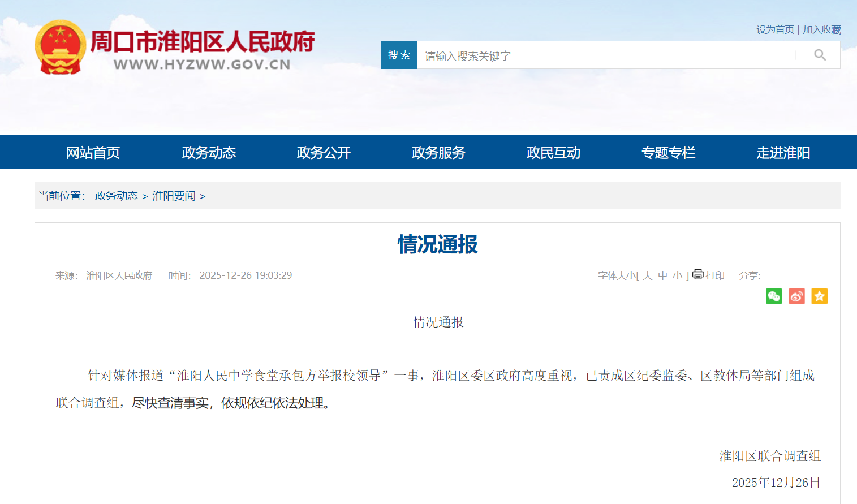Open 网站首页 in navigation bar
The image size is (857, 504).
(93, 153)
